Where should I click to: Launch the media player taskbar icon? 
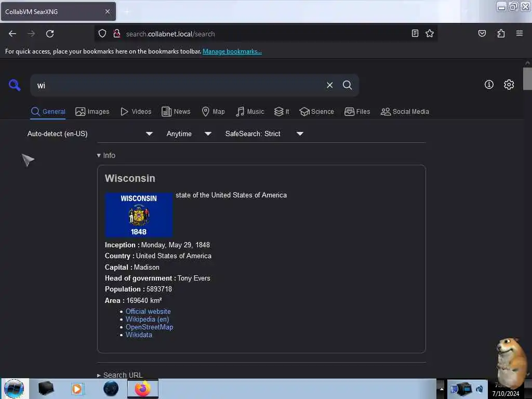point(77,389)
